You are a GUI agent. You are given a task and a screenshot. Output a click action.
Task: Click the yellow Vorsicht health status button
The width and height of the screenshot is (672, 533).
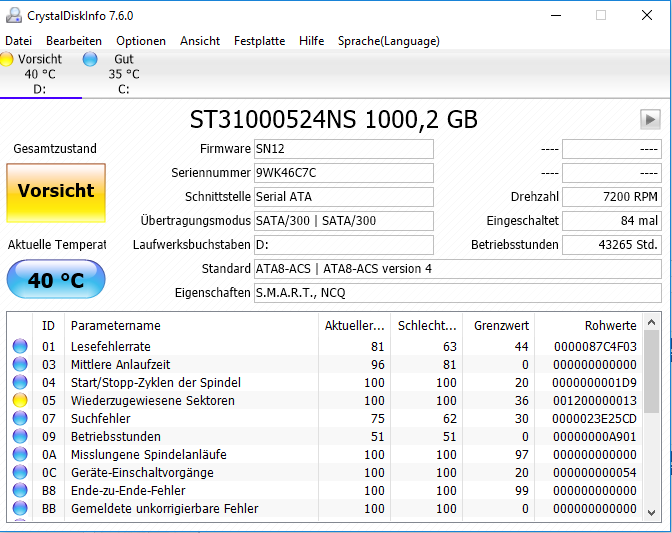click(x=56, y=193)
